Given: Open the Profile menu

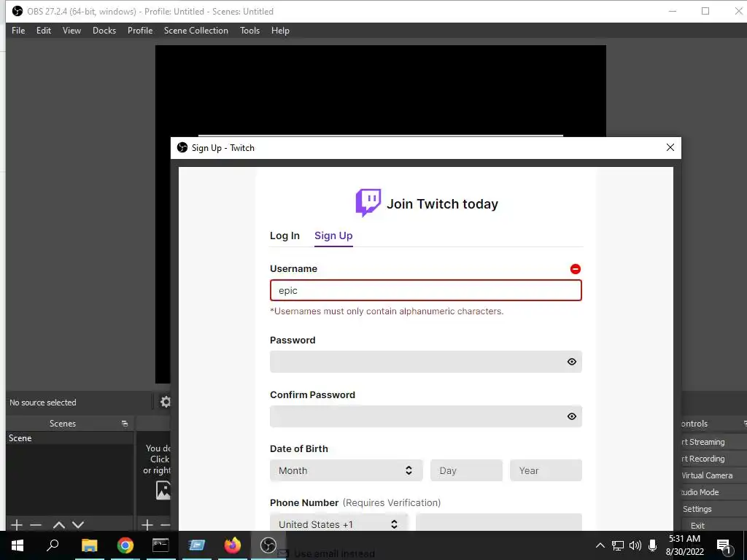Looking at the screenshot, I should [139, 31].
